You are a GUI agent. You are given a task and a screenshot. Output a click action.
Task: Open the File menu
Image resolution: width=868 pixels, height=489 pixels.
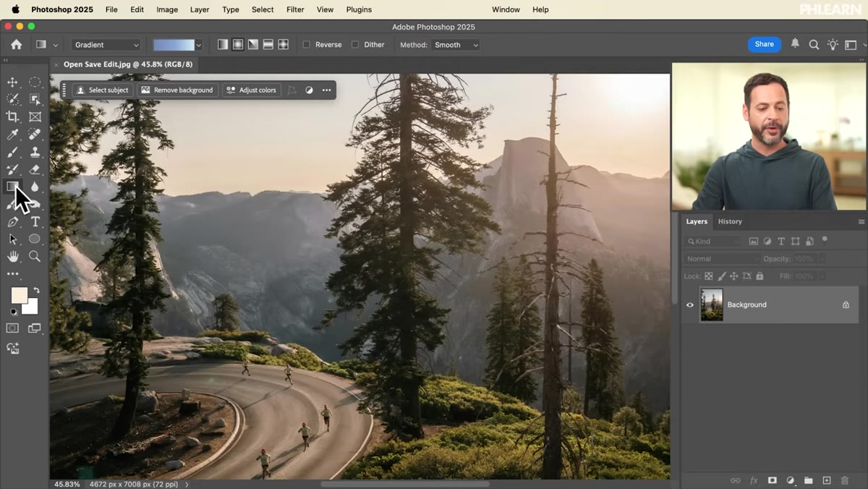(111, 9)
